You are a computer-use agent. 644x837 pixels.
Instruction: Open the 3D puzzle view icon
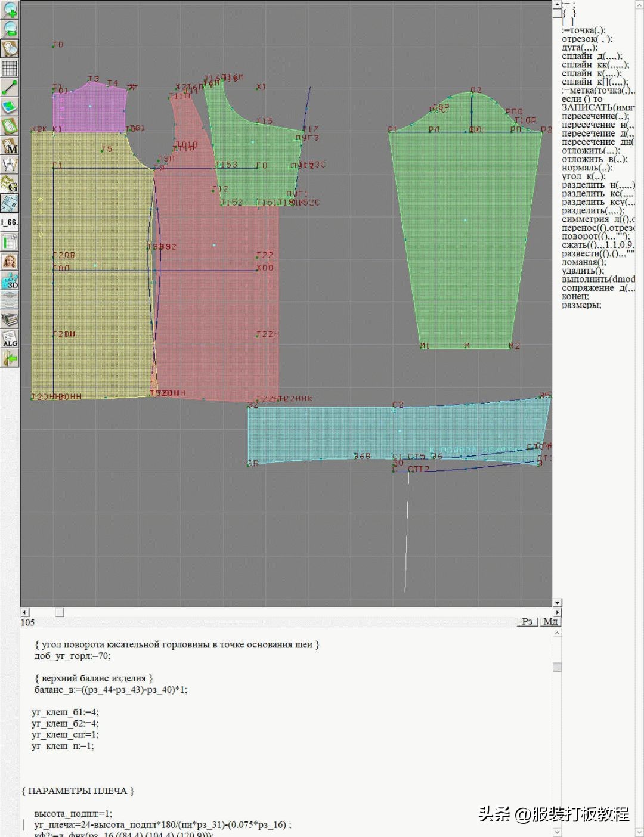pos(10,281)
